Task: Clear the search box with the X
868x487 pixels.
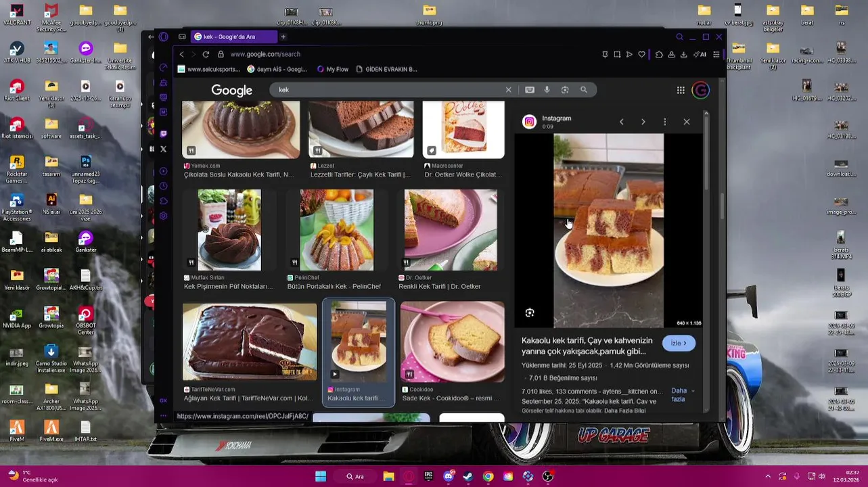Action: pos(509,89)
